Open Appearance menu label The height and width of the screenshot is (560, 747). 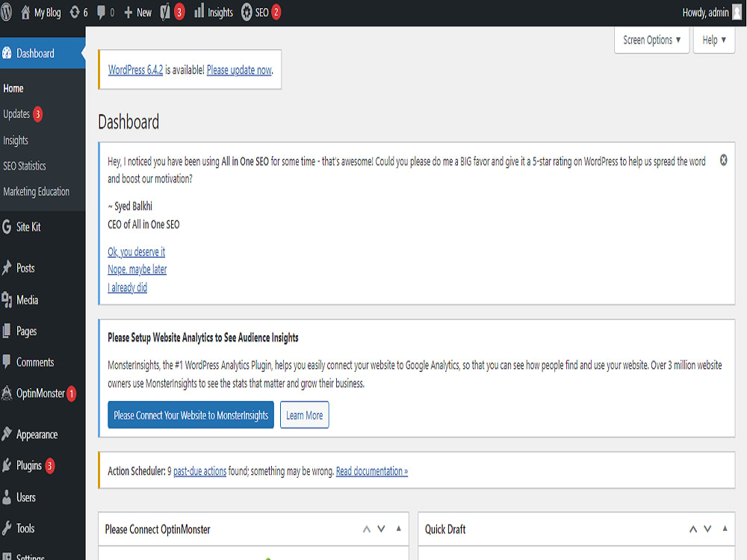[37, 435]
